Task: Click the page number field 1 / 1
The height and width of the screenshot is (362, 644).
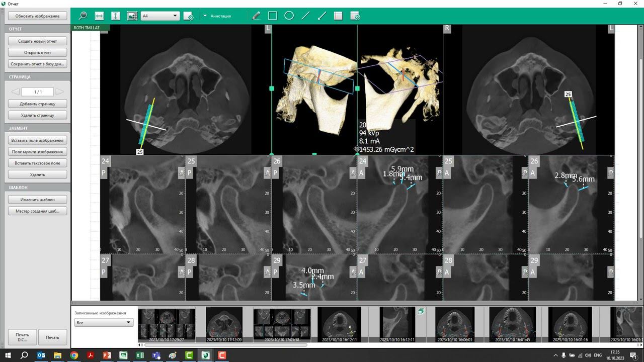Action: pos(38,92)
